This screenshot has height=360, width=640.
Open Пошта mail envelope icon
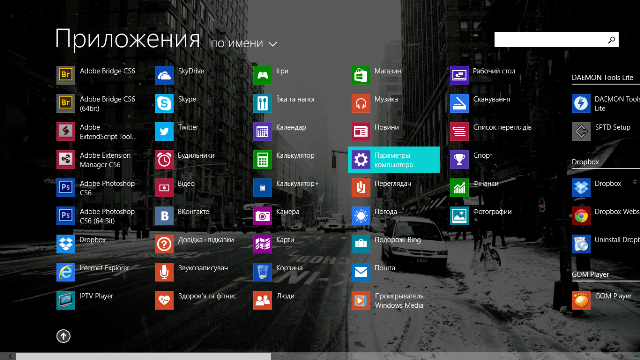[x=361, y=272]
